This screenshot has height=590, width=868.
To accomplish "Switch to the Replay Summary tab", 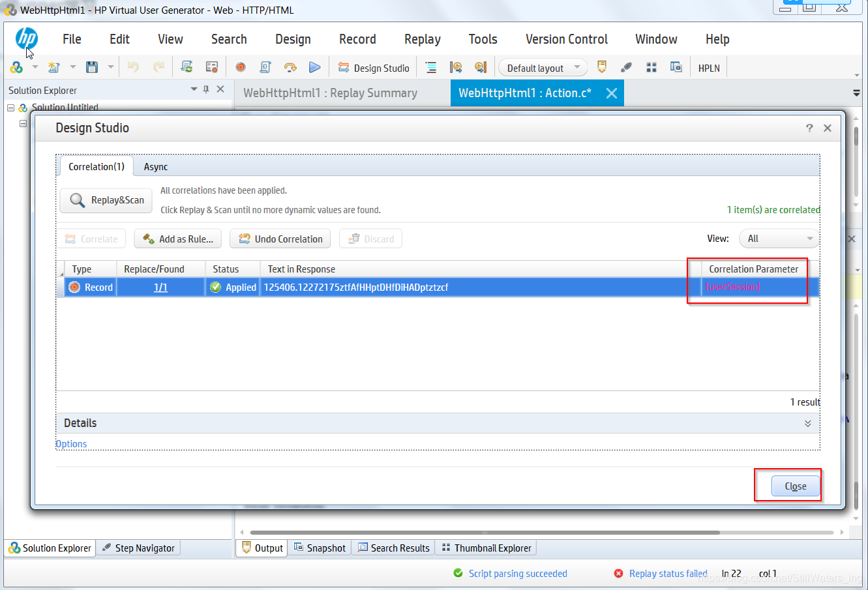I will [x=330, y=93].
